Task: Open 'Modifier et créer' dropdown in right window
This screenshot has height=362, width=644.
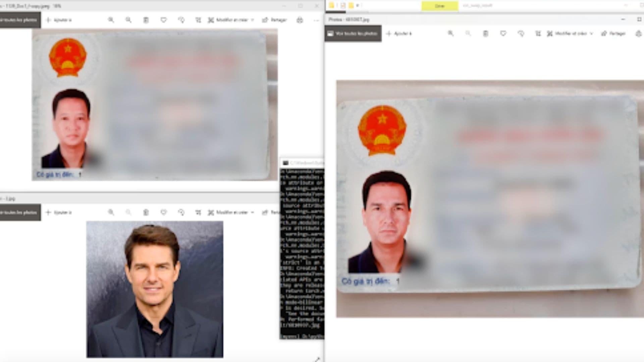Action: pyautogui.click(x=570, y=34)
